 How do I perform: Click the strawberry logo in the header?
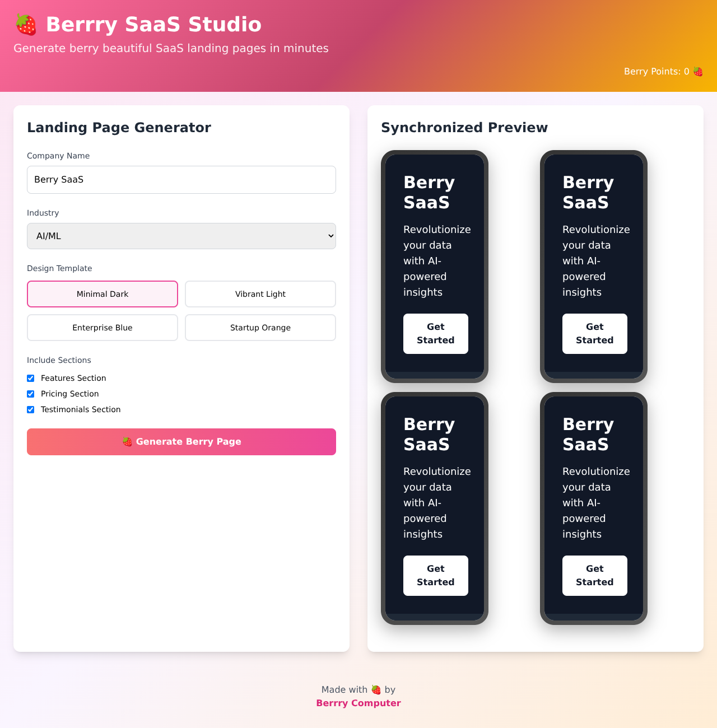pyautogui.click(x=25, y=25)
